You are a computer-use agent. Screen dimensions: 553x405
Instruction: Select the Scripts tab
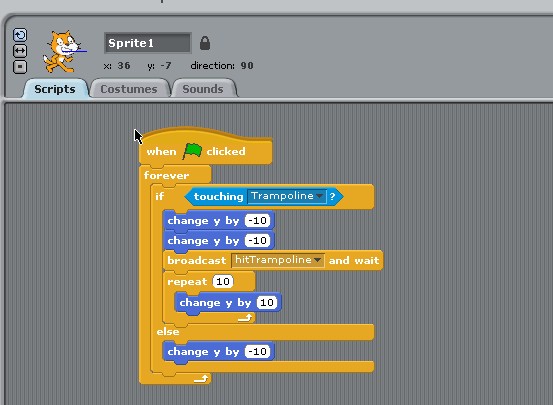coord(55,89)
